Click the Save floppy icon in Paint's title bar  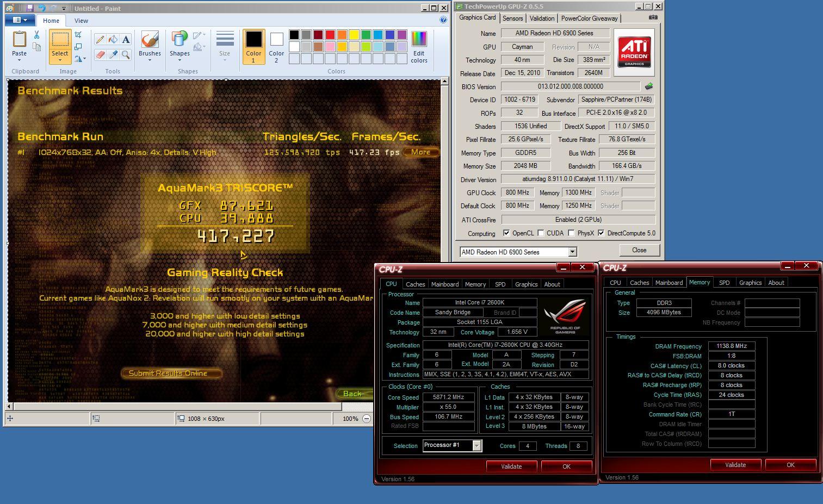[x=30, y=8]
